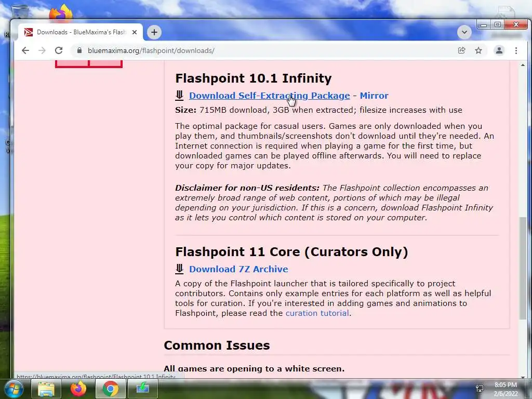This screenshot has height=399, width=532.
Task: Launch Firefox from the taskbar
Action: pyautogui.click(x=78, y=389)
